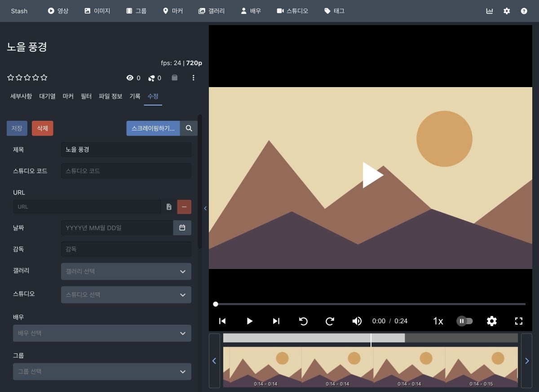Expand the 스튜디오 선택 dropdown

(x=126, y=295)
